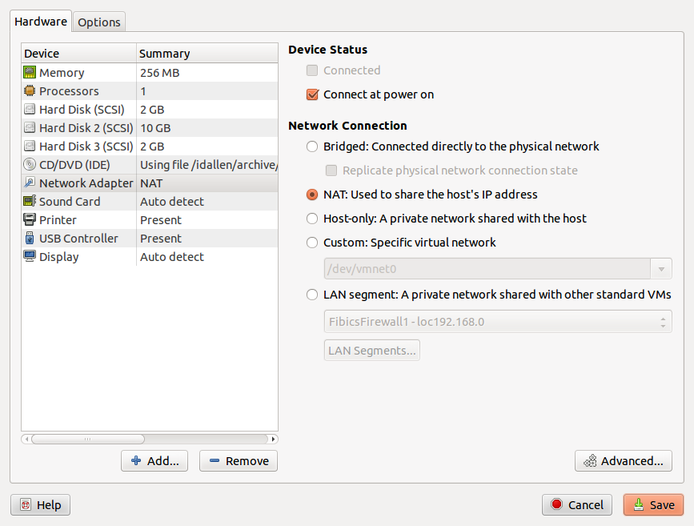Image resolution: width=694 pixels, height=526 pixels.
Task: Click the plus icon on Add button
Action: (136, 461)
